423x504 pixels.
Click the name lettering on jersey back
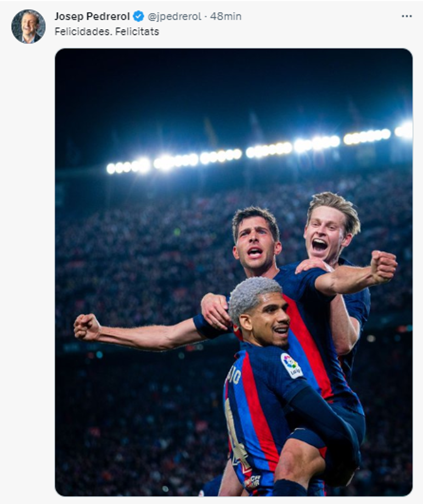click(233, 378)
